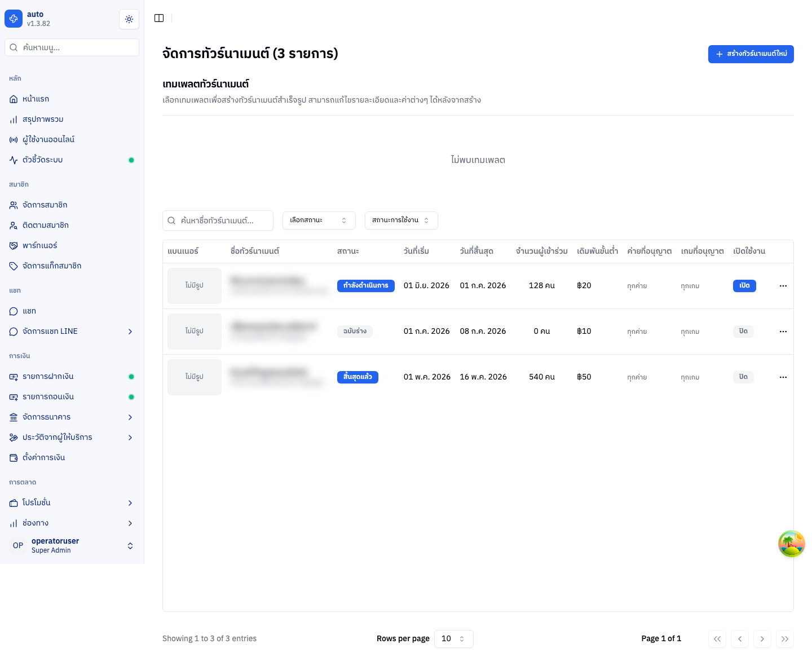Click the รายการฝากเงิน deposit icon
This screenshot has width=812, height=666.
pos(14,376)
